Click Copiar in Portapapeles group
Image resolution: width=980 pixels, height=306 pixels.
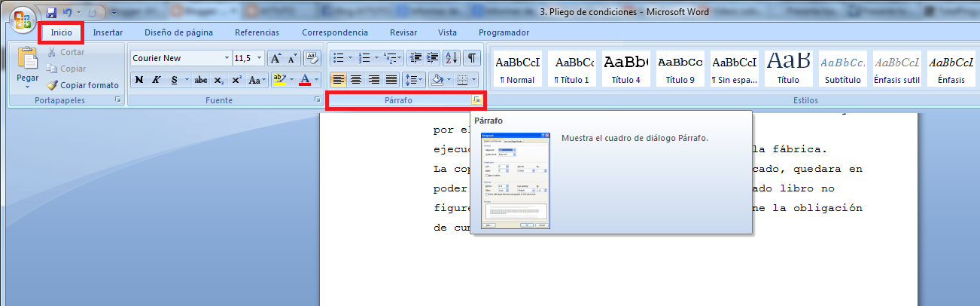click(x=65, y=69)
